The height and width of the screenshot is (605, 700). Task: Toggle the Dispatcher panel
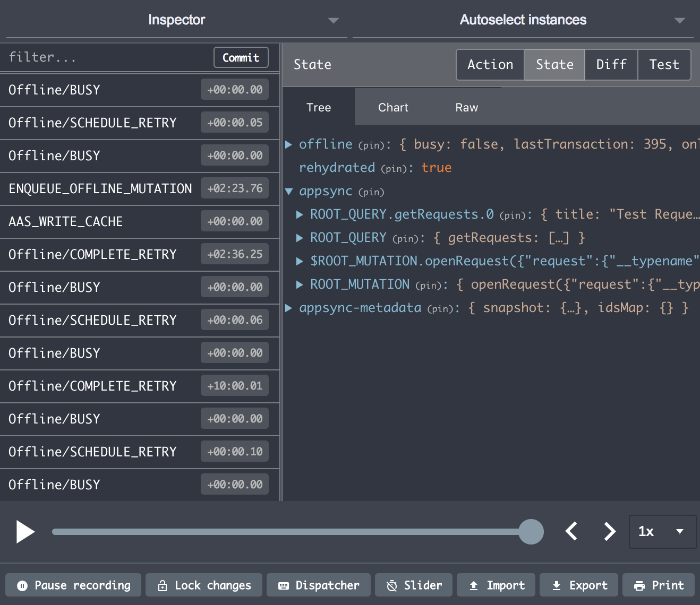(319, 585)
